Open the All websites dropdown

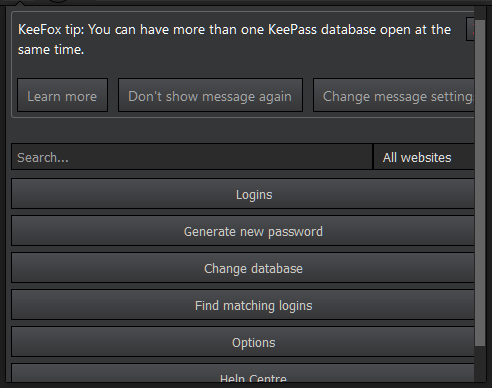coord(424,157)
